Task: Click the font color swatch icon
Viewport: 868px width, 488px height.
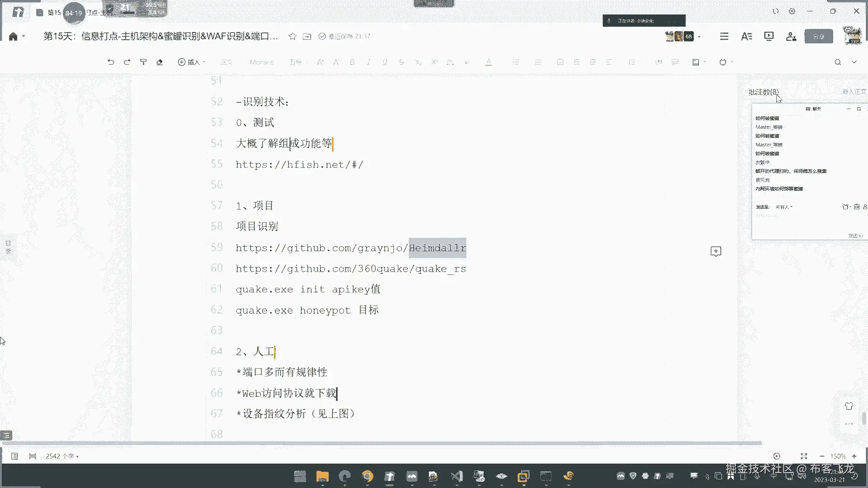Action: pyautogui.click(x=489, y=62)
